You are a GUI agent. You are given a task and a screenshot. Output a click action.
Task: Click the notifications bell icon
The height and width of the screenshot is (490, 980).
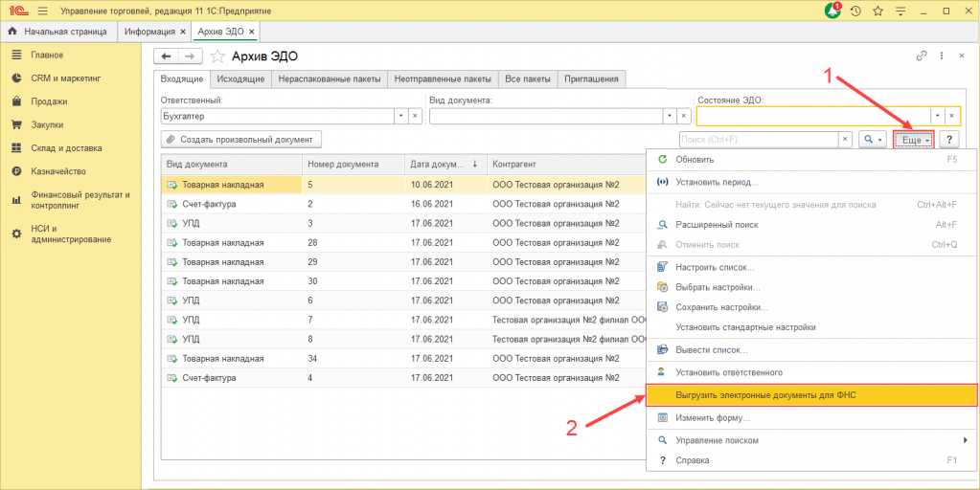point(832,11)
